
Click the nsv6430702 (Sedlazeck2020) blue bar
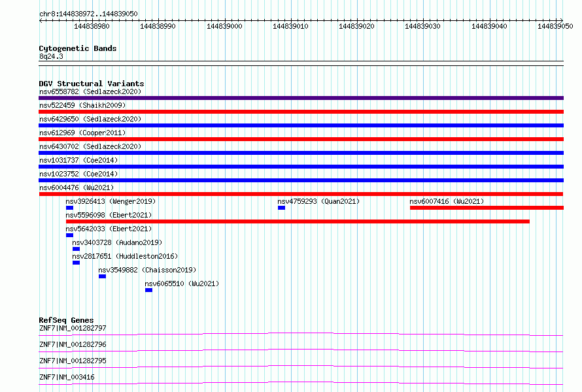click(x=301, y=153)
